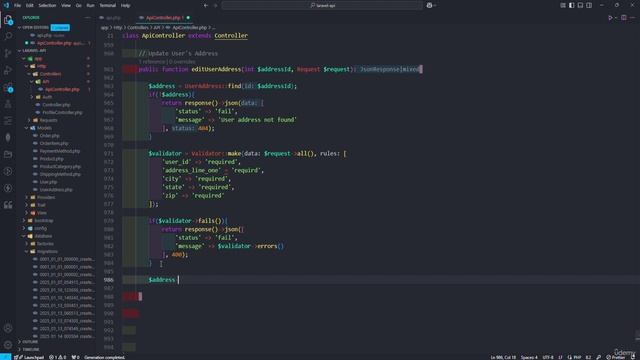The height and width of the screenshot is (360, 640).
Task: Click the VS Code logo icon
Action: point(6,5)
